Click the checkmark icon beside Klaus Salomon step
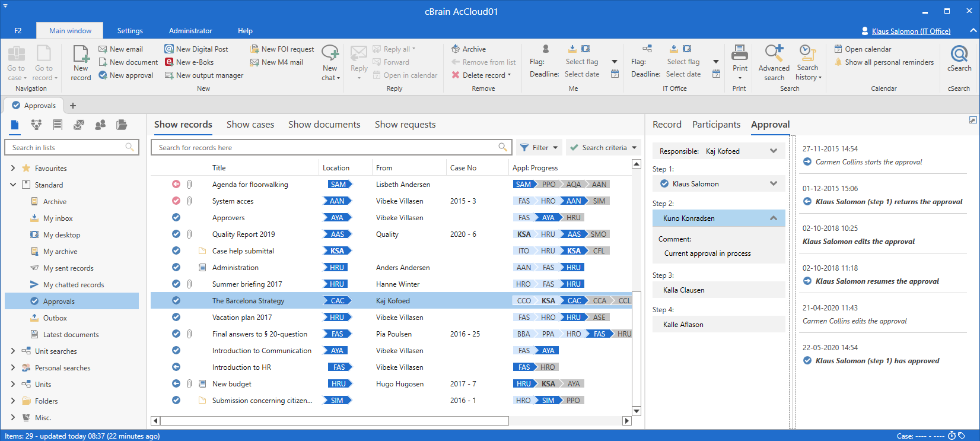Image resolution: width=980 pixels, height=441 pixels. 664,184
